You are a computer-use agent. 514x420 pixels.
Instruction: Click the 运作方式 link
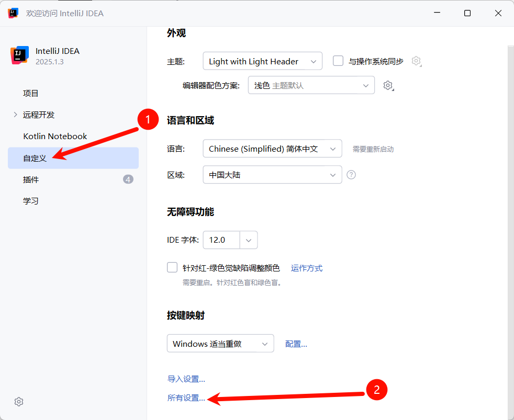(307, 268)
